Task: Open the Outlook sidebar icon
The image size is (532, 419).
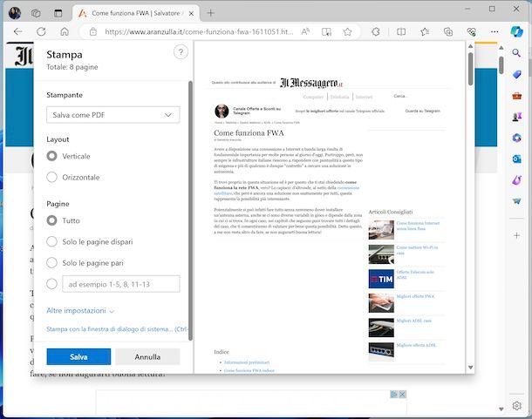Action: click(516, 159)
